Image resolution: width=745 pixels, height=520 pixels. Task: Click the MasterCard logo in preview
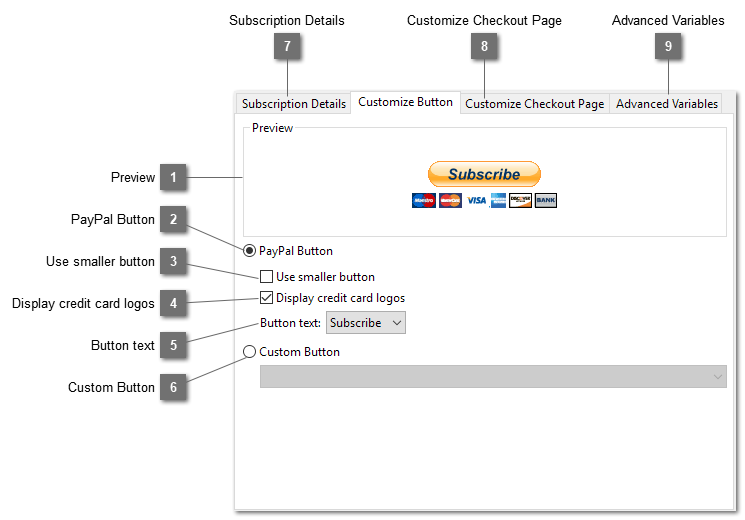(x=450, y=201)
